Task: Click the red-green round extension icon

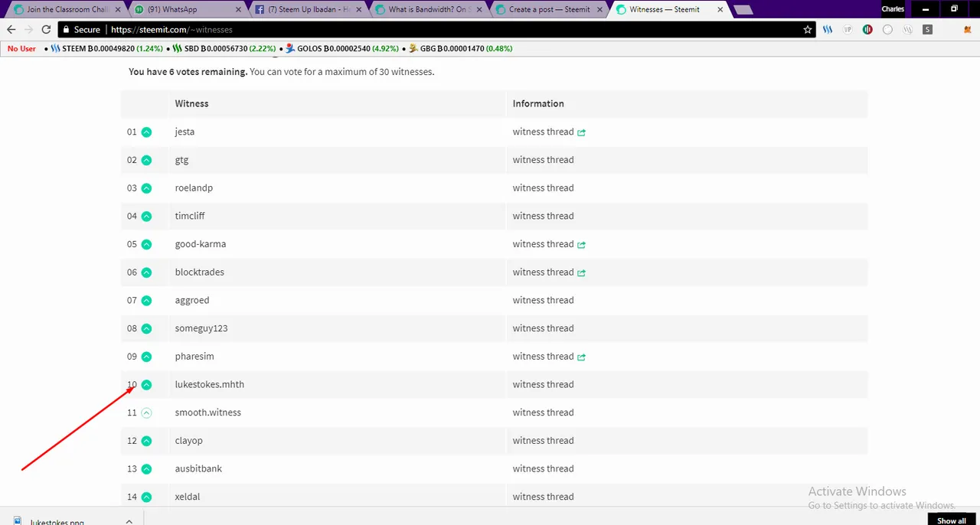Action: point(867,29)
